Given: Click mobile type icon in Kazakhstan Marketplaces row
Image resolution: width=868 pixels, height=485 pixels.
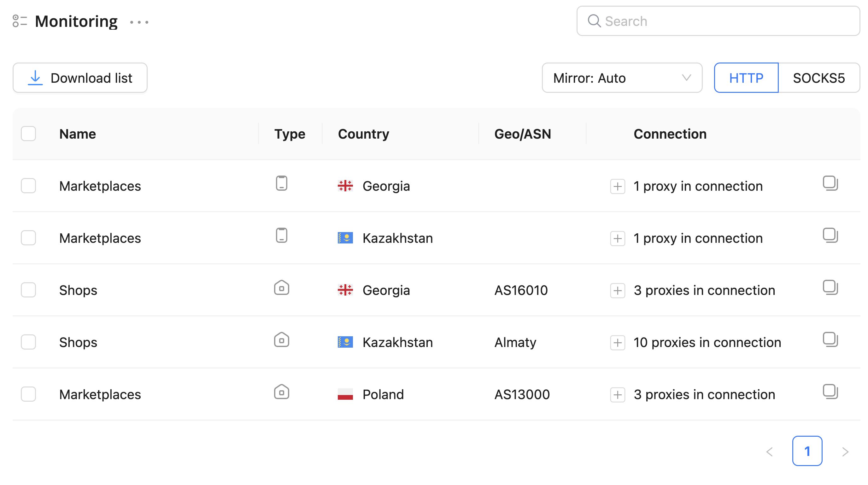Looking at the screenshot, I should 281,236.
